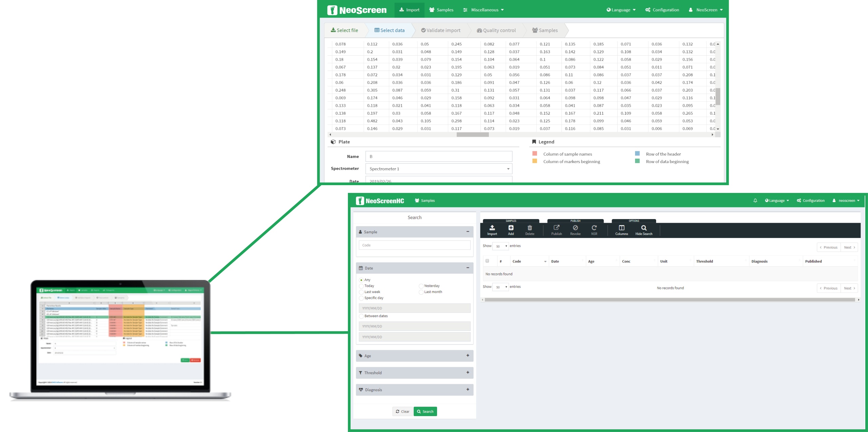Collapse the Date search section
Screen dimensions: 868x432
[x=468, y=268]
